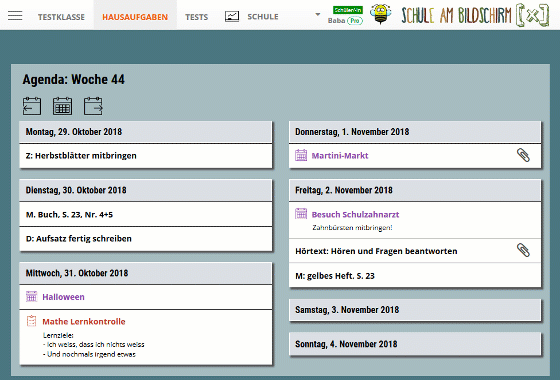Click the calendar icon beside Besuch Schulzahnarzt
The height and width of the screenshot is (380, 560).
tap(301, 214)
